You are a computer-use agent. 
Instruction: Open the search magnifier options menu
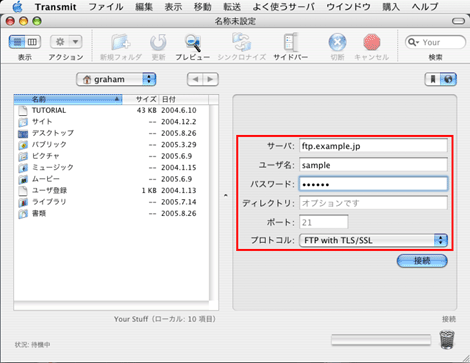(413, 42)
